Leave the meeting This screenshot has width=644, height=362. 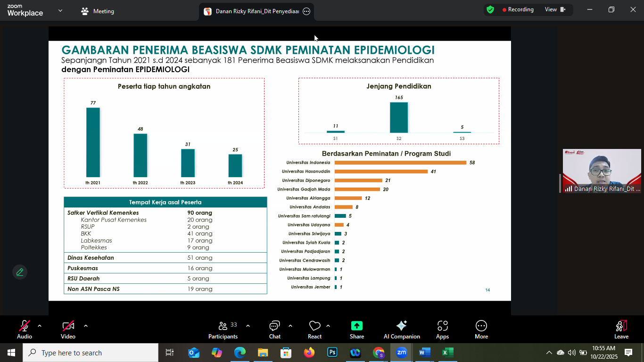point(621,329)
